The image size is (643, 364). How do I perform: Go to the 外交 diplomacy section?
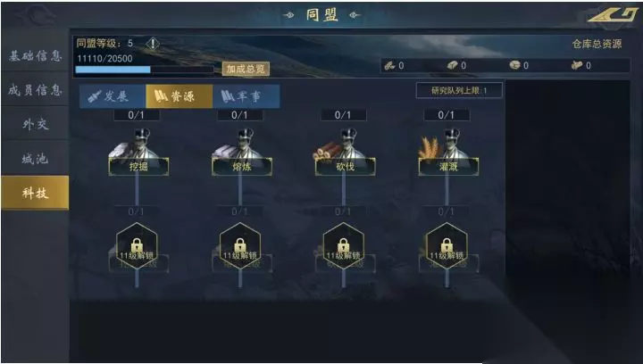(35, 124)
